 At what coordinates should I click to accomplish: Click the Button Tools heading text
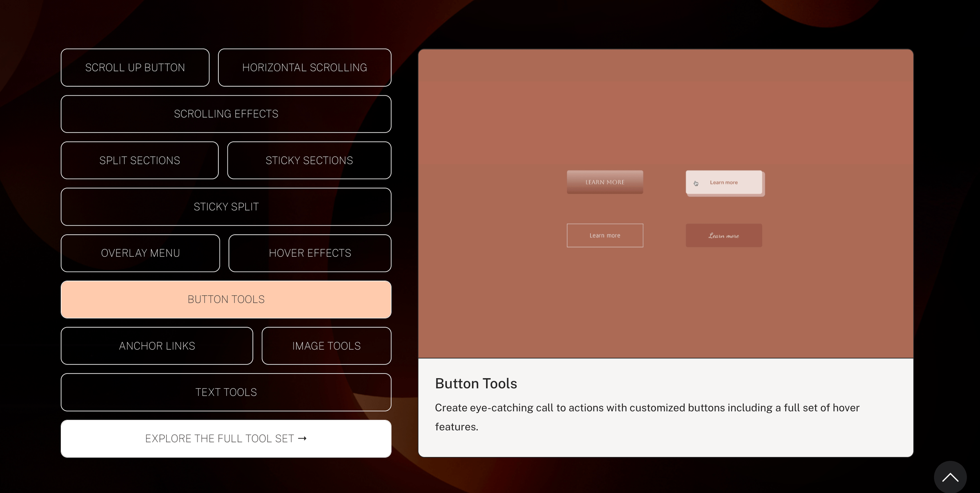click(476, 383)
